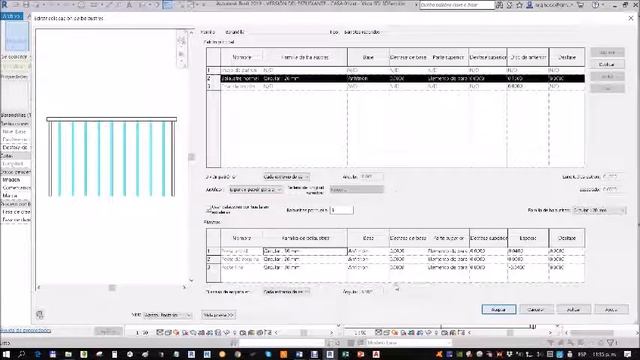Open the steering wheel navigation tool in preview

[182, 41]
